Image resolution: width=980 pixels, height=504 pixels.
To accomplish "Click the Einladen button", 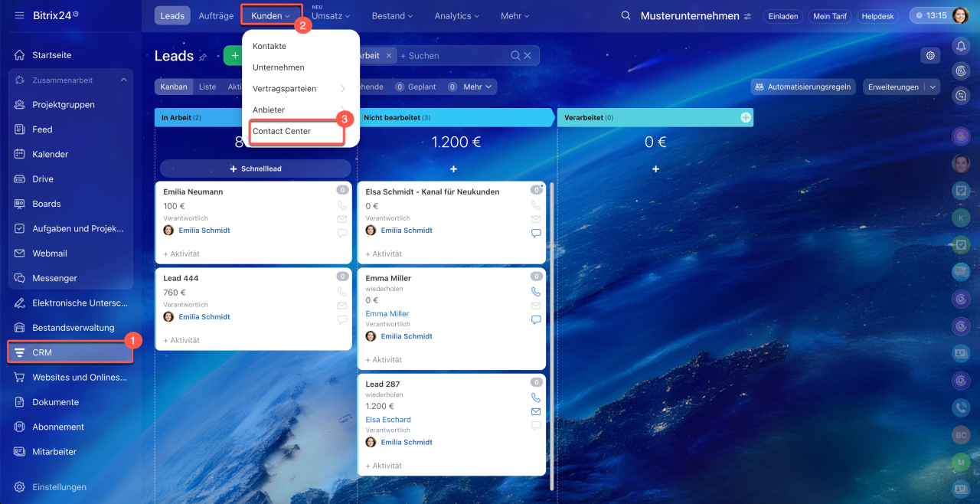I will click(783, 16).
